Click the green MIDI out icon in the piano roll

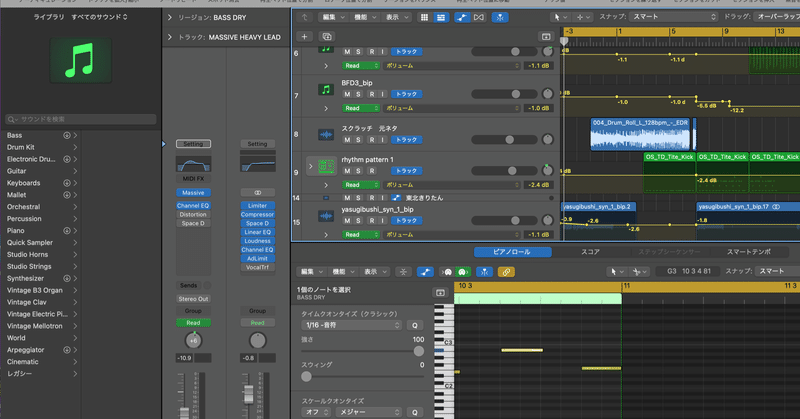463,272
